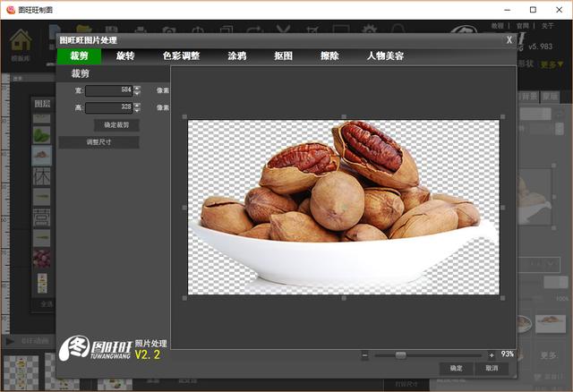Close the 图旺旺图片处理 dialog with X
Viewport: 573px width, 392px height.
pos(509,40)
